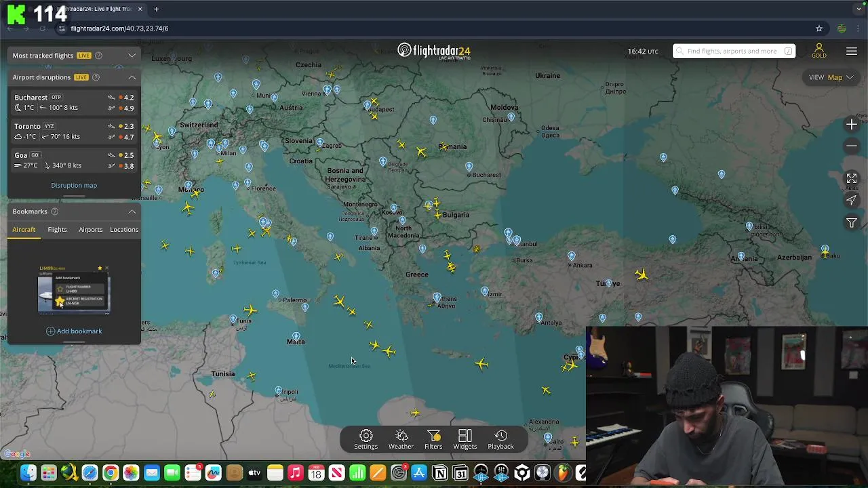Show help for Most tracked flights
Image resolution: width=868 pixels, height=488 pixels.
coord(98,56)
